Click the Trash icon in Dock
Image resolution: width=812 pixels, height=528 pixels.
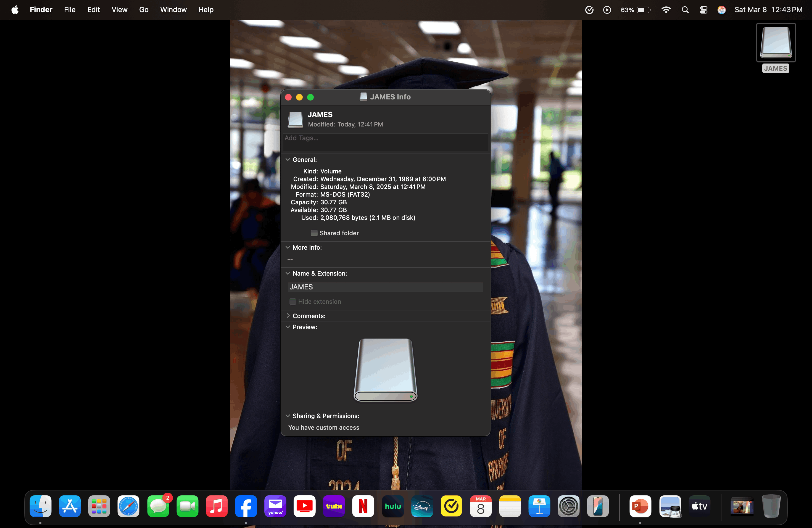(770, 506)
